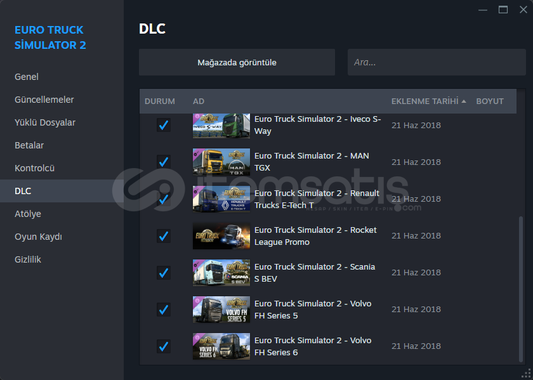533x380 pixels.
Task: Switch to Yüklü Dosyalar section
Action: pyautogui.click(x=45, y=122)
